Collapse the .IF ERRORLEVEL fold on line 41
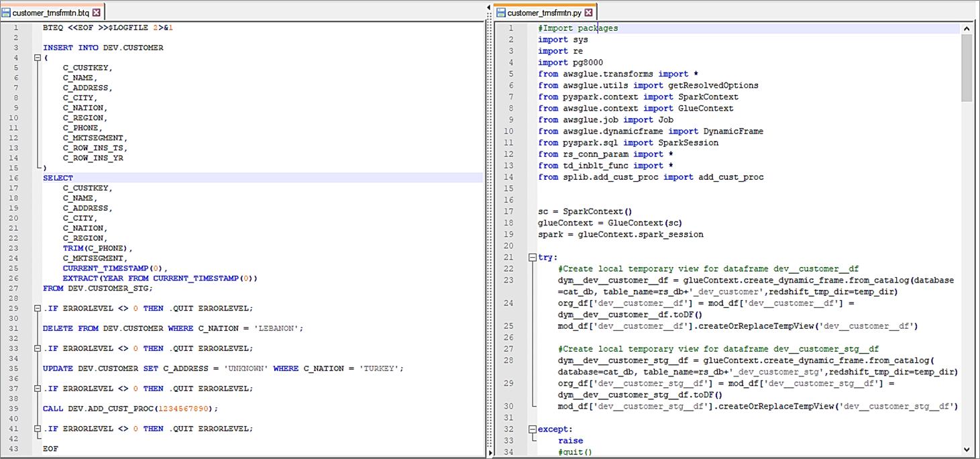Image resolution: width=980 pixels, height=459 pixels. [x=37, y=429]
